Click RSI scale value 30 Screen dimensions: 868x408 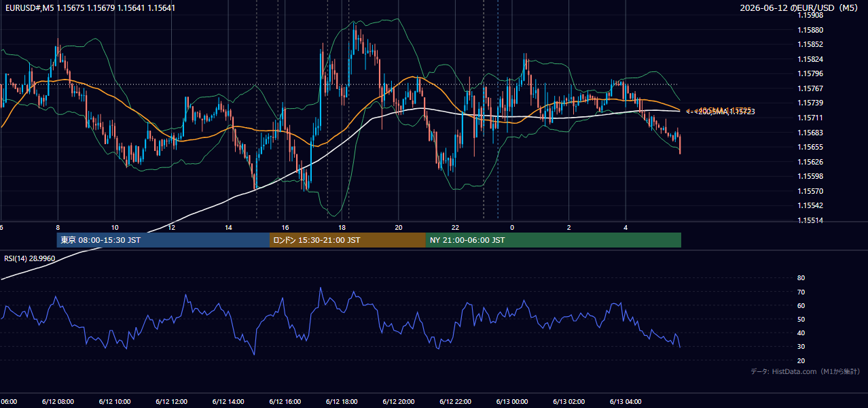(801, 347)
